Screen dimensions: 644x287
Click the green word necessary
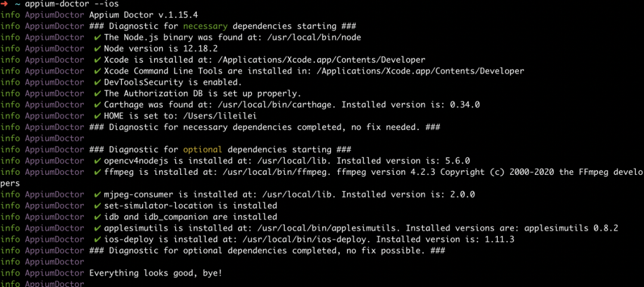coord(205,26)
